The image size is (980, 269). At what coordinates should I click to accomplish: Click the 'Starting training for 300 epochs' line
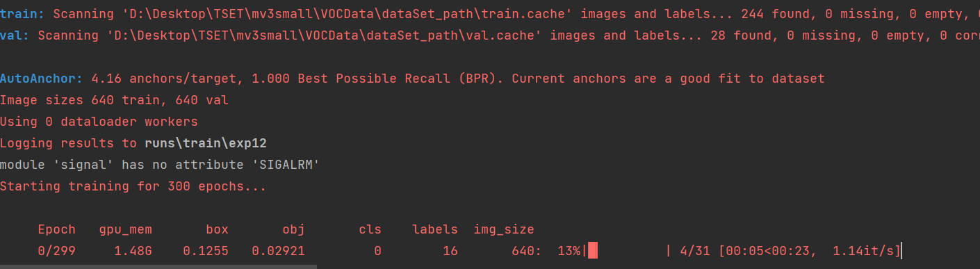tap(133, 186)
